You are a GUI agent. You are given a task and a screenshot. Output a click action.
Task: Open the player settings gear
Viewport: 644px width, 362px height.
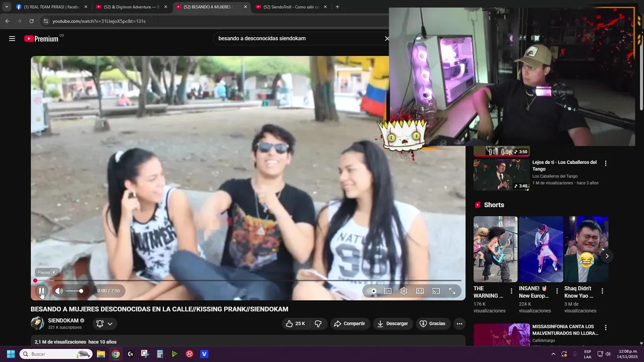[404, 291]
